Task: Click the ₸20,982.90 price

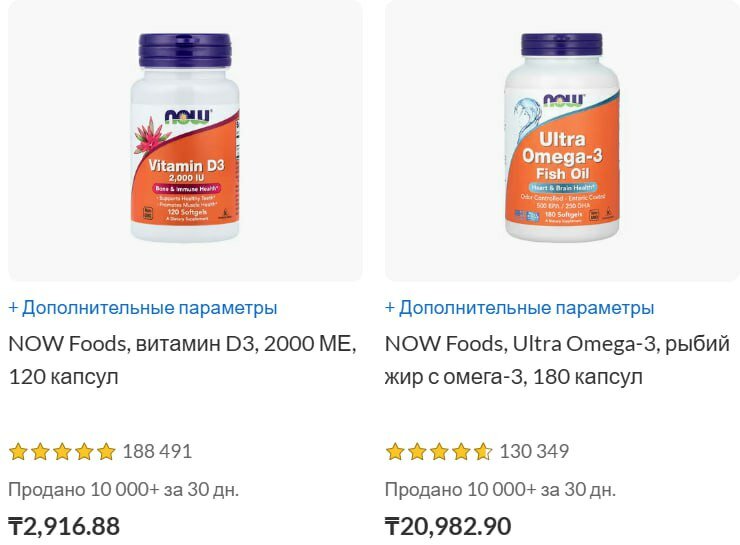Action: 448,526
